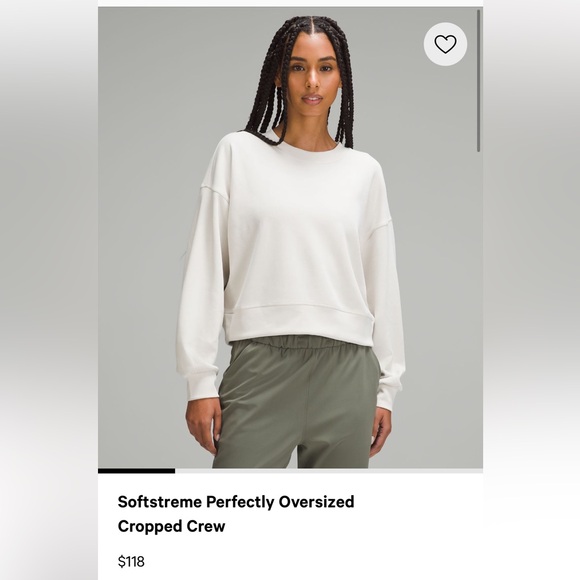
Task: Click the model's green jogger pants
Action: [x=296, y=401]
